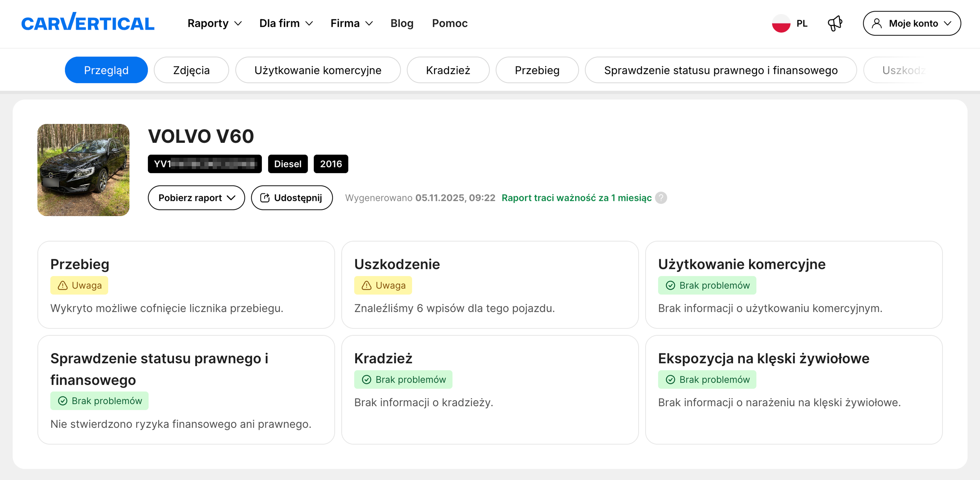Open Sprawdzenie statusu prawnego i finansowego tab
This screenshot has width=980, height=480.
[721, 70]
